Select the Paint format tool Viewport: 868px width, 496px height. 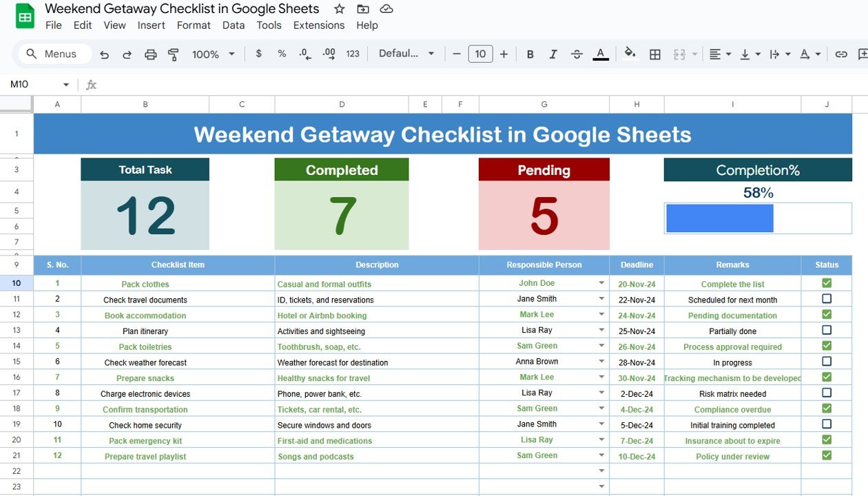pyautogui.click(x=173, y=54)
